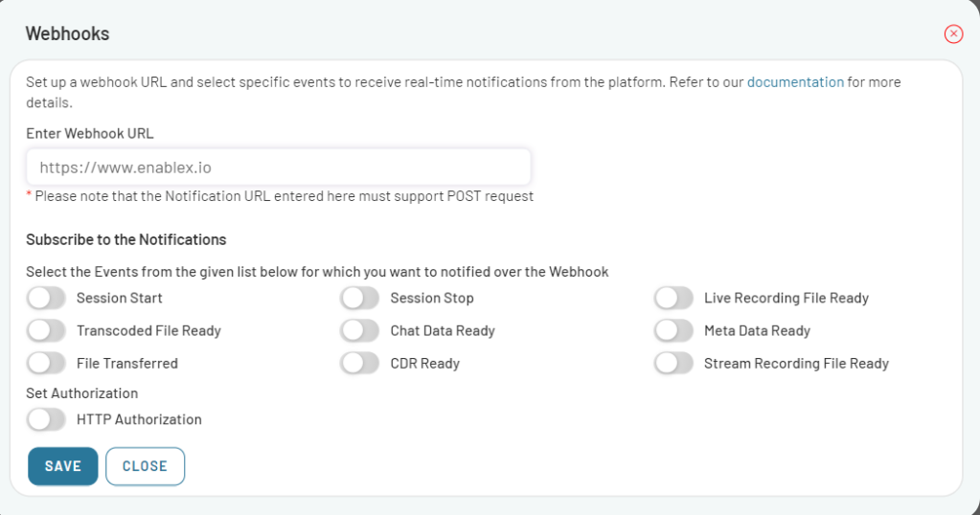Screen dimensions: 980x515
Task: Toggle Live Recording File Ready notification
Action: point(673,298)
